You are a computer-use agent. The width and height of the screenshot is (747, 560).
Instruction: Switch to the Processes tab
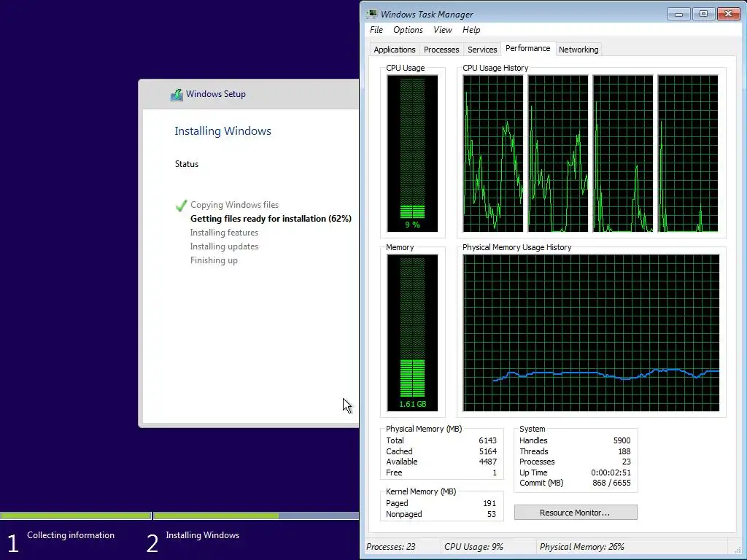[x=441, y=50]
